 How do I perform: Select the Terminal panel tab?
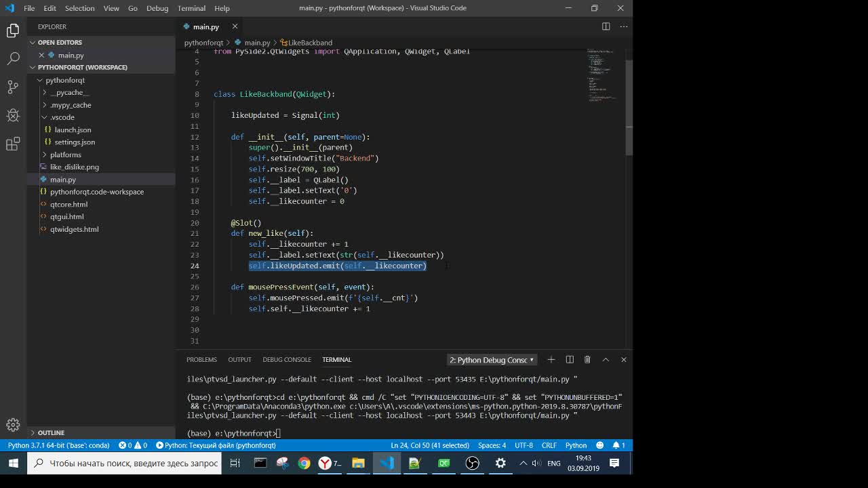click(336, 360)
